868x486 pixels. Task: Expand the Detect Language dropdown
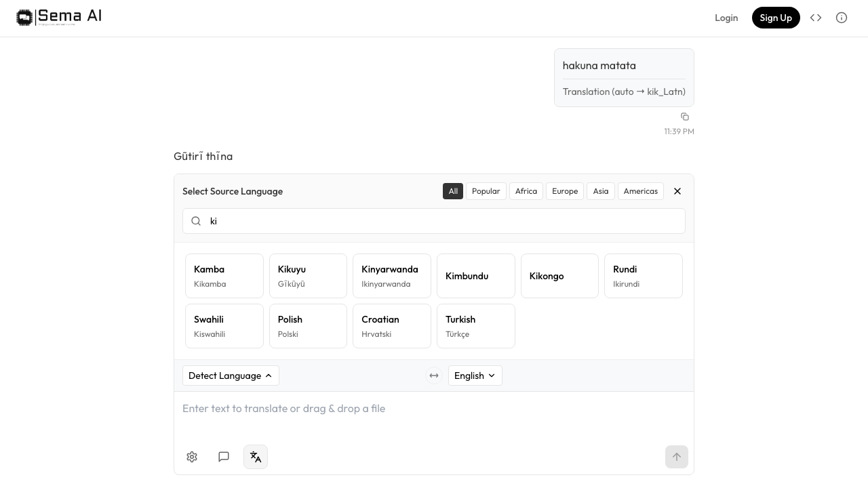pyautogui.click(x=231, y=376)
